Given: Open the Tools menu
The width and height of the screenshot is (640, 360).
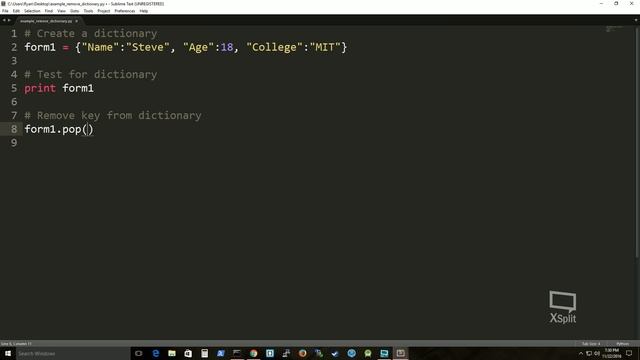Looking at the screenshot, I should (x=88, y=11).
